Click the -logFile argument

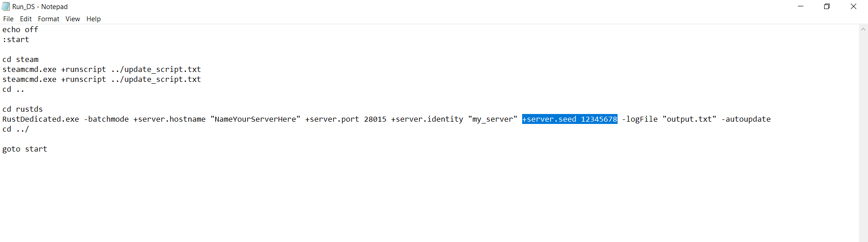(640, 119)
